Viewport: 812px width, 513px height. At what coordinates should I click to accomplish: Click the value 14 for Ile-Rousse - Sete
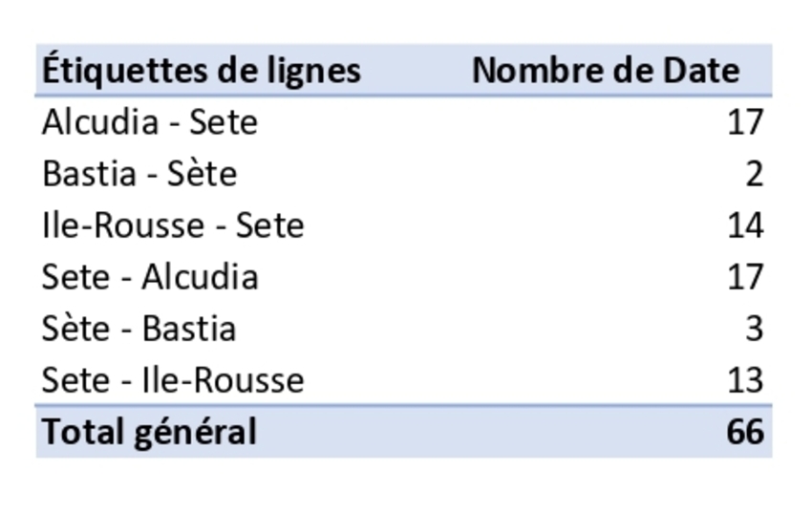745,225
